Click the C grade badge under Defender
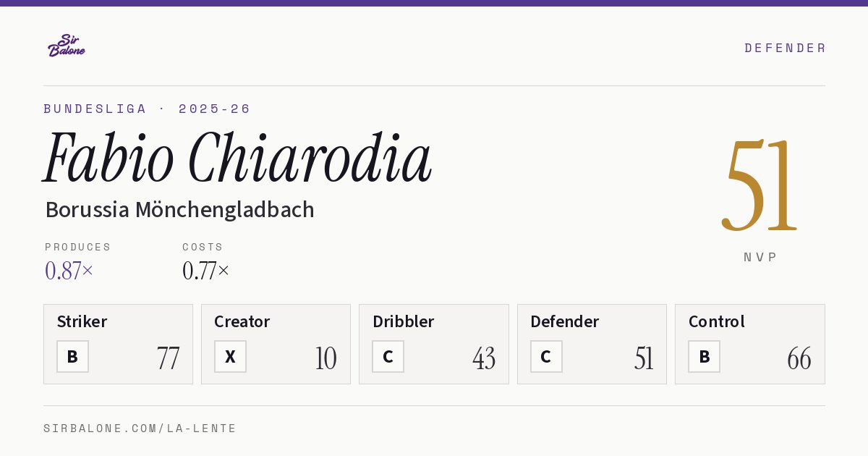Screen dimensions: 868x456 (x=546, y=356)
